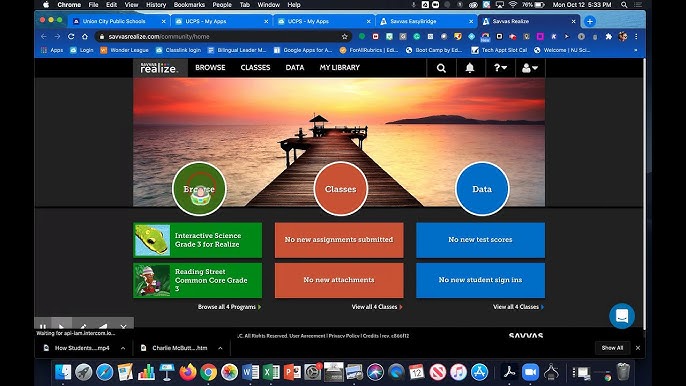Open the Tech Appt Slot Cal bookmark
Screen dimensions: 686x386
point(499,50)
